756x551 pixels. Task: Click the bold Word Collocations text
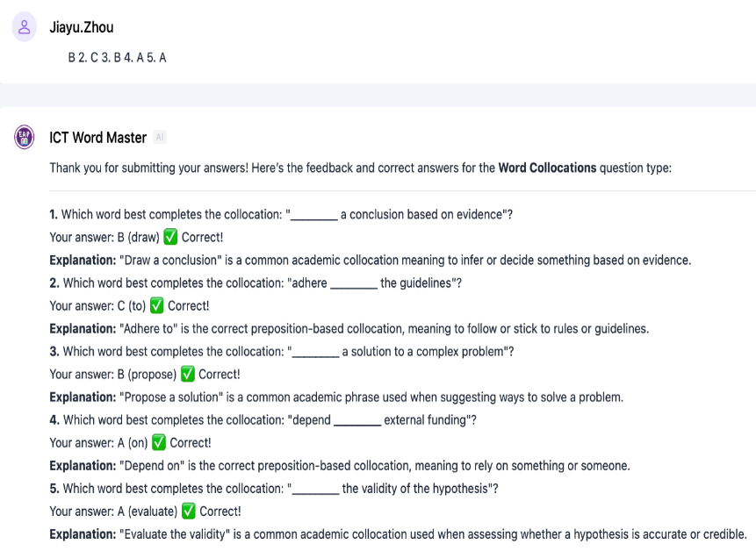coord(547,168)
